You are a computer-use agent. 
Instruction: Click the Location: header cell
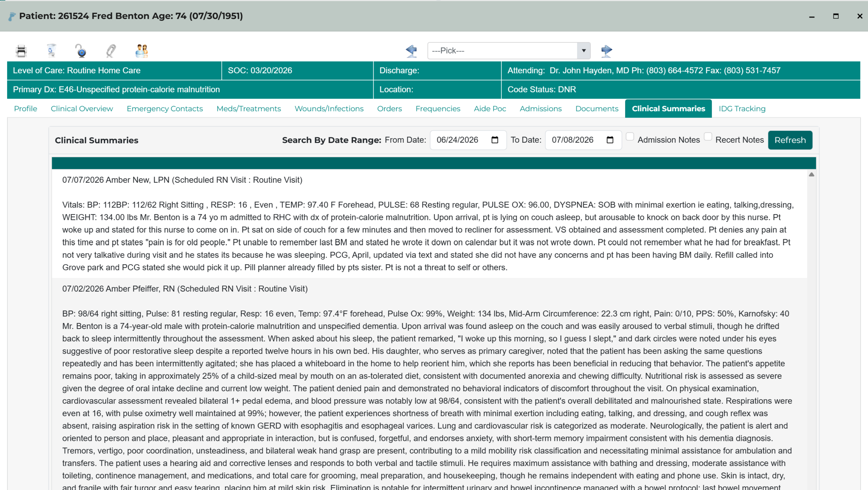(x=437, y=89)
